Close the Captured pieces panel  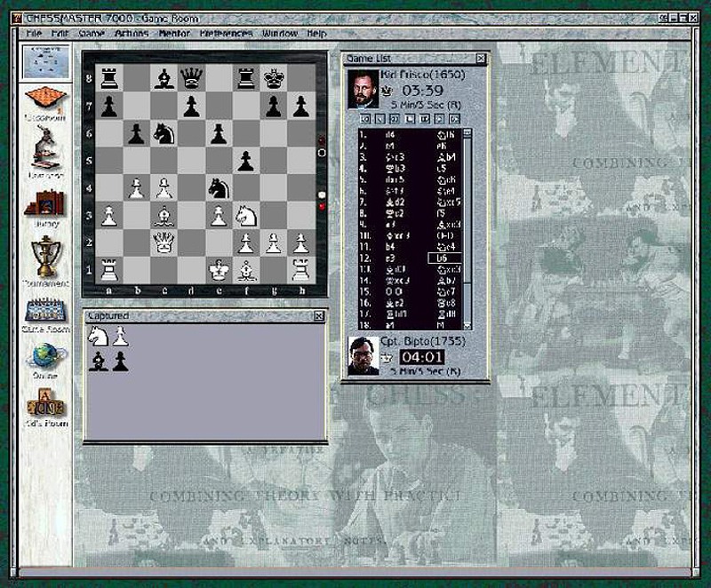point(319,316)
